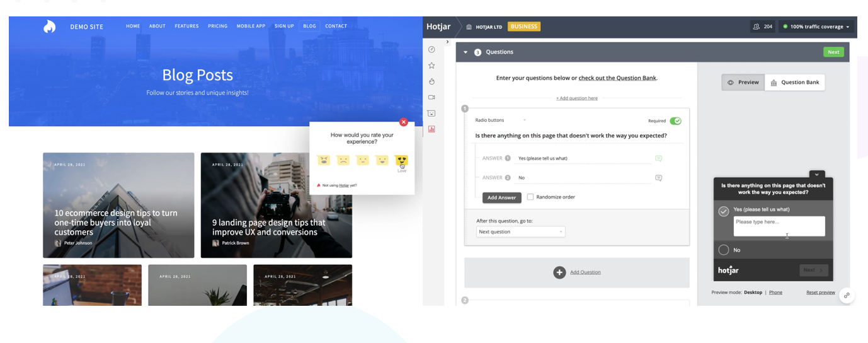
Task: Open FEATURES in the Demo Site menu
Action: 186,26
